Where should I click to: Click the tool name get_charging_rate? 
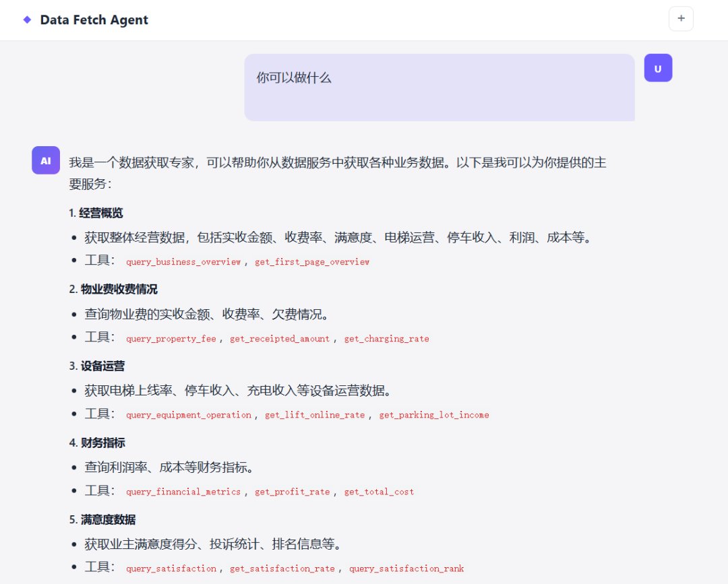click(387, 339)
